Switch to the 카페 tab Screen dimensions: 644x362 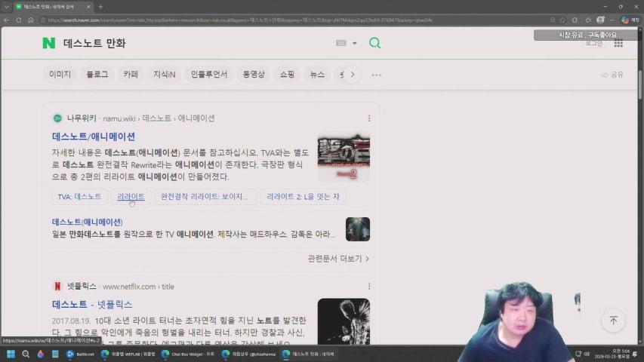tap(131, 75)
